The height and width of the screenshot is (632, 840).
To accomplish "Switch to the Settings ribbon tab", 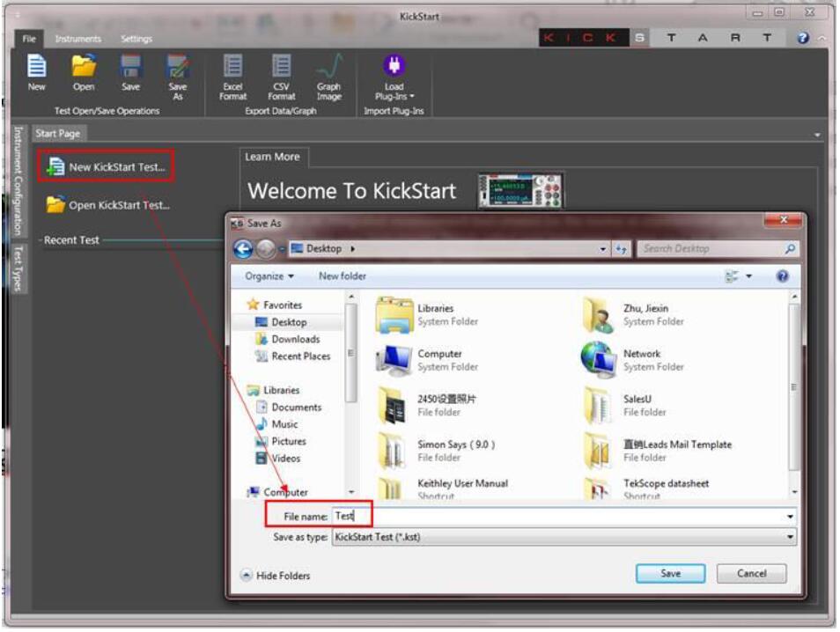I will (136, 39).
